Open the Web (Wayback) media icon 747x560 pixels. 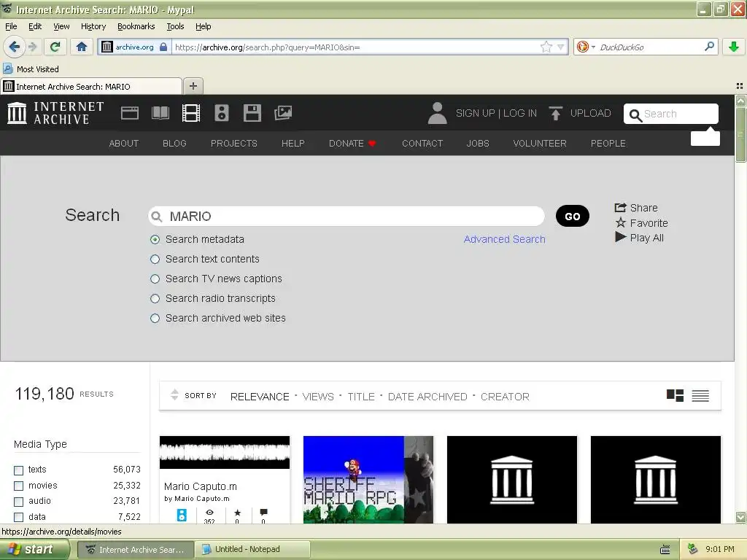[x=130, y=113]
